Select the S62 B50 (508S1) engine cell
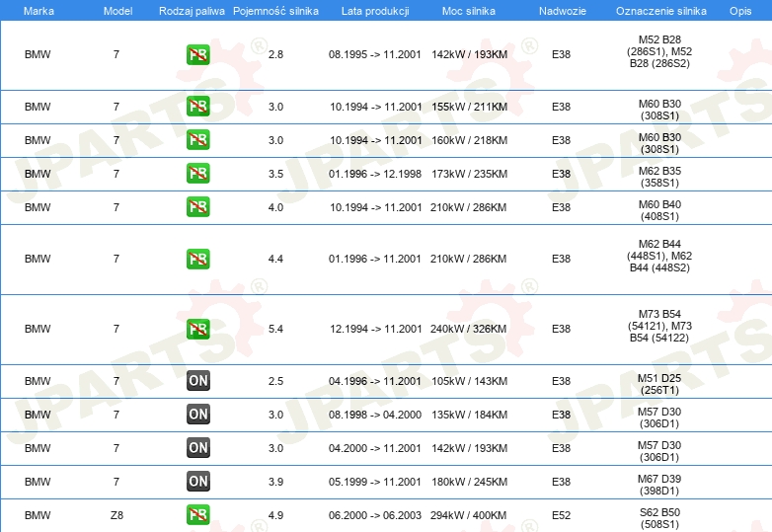This screenshot has width=772, height=532. (659, 518)
